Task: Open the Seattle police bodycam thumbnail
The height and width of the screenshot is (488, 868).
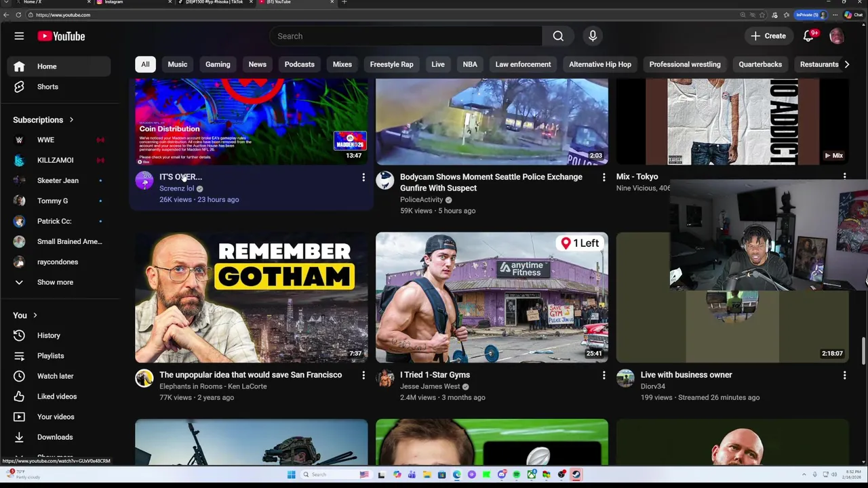Action: click(x=492, y=121)
